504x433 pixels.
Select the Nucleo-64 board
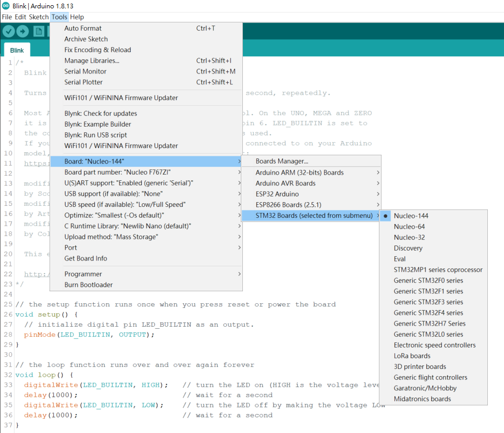(433, 227)
